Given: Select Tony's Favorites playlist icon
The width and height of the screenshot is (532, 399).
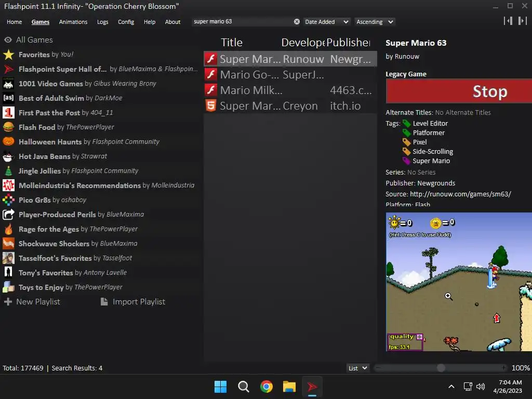Looking at the screenshot, I should [x=8, y=273].
